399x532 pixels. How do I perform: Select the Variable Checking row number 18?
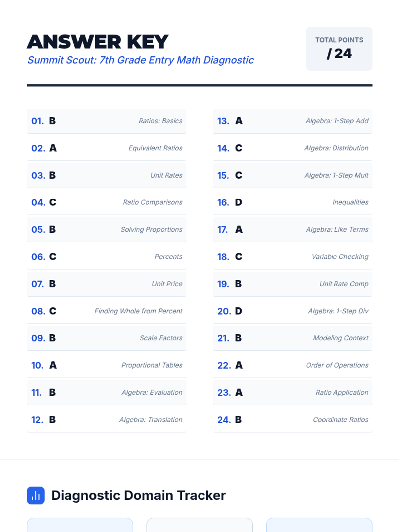(292, 257)
